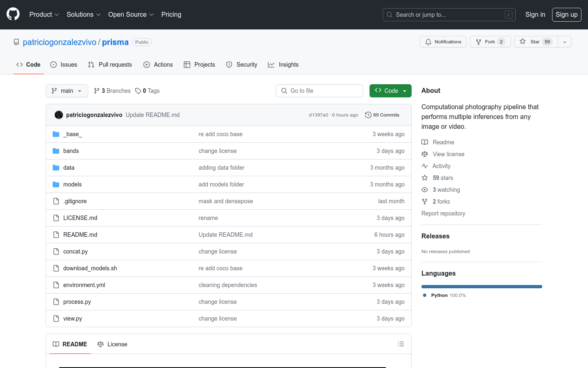Click the _base_ folder icon
Image resolution: width=588 pixels, height=368 pixels.
(x=56, y=134)
